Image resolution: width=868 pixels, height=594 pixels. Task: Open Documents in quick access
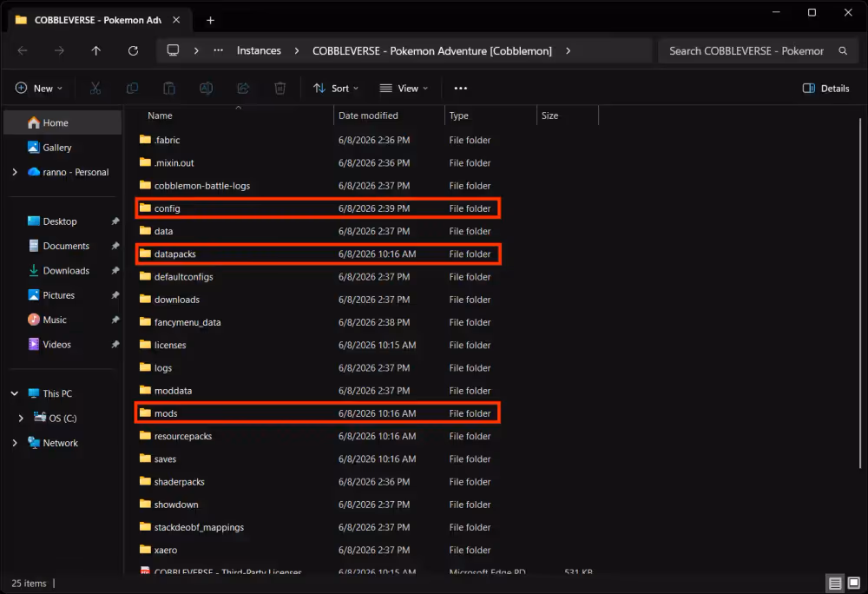click(62, 246)
